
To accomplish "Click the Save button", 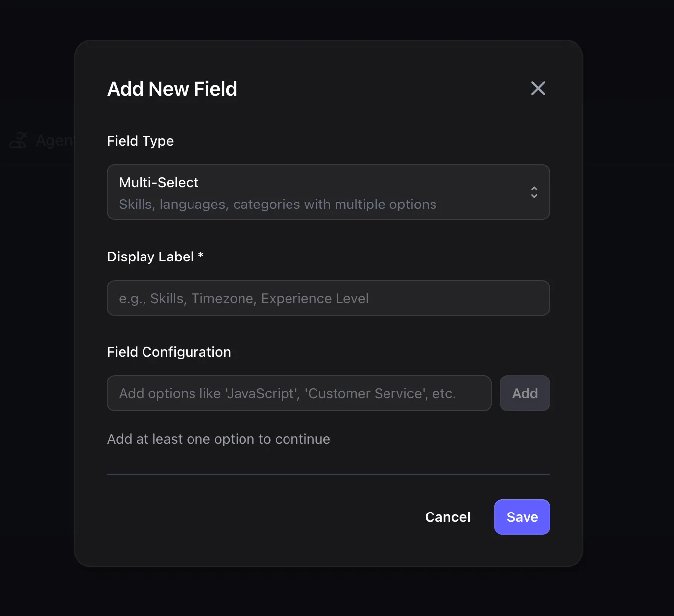I will tap(522, 516).
